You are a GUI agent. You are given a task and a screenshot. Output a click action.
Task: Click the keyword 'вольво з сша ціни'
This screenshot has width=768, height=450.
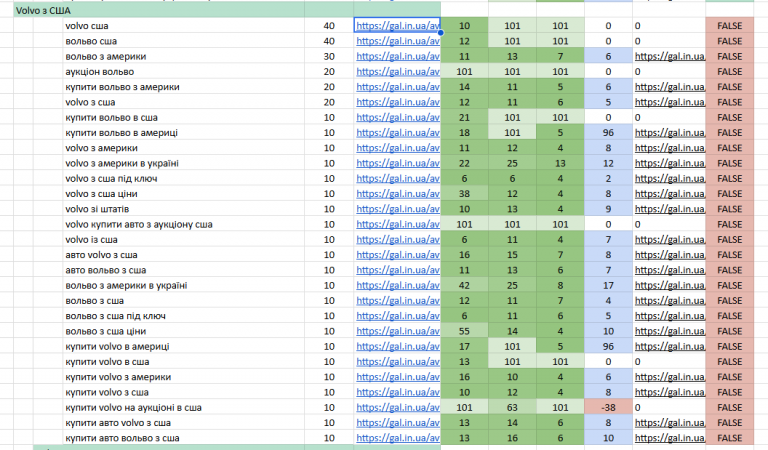[x=106, y=331]
